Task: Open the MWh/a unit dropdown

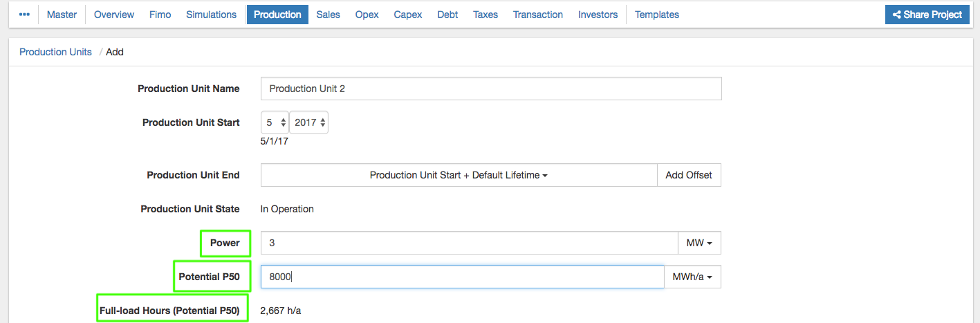Action: tap(692, 277)
